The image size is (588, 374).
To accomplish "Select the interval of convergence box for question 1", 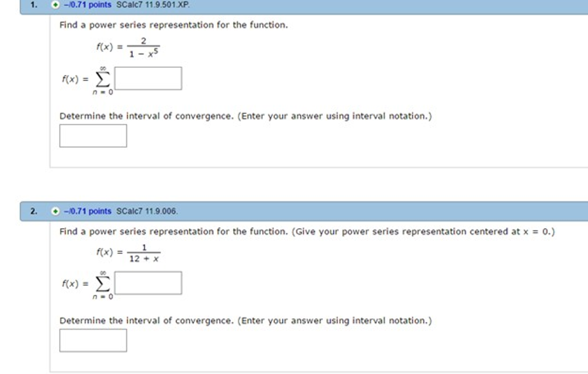I will (x=93, y=136).
